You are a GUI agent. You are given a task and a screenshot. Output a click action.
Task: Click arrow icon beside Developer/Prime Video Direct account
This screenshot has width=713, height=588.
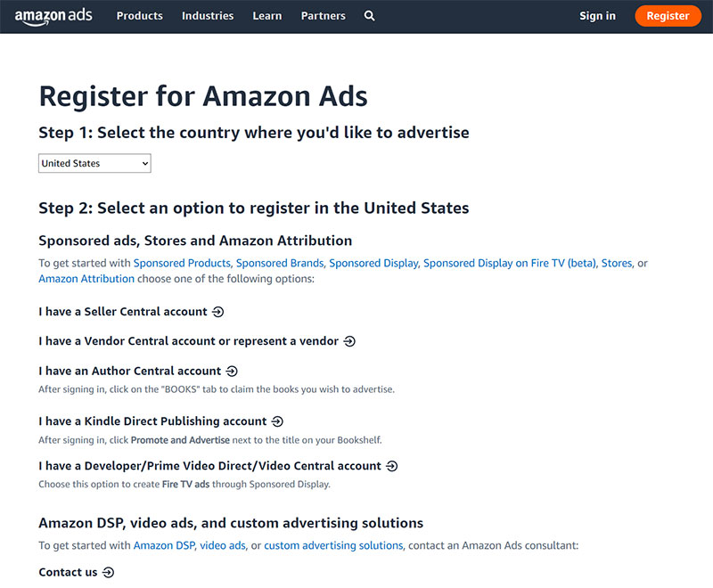[391, 466]
